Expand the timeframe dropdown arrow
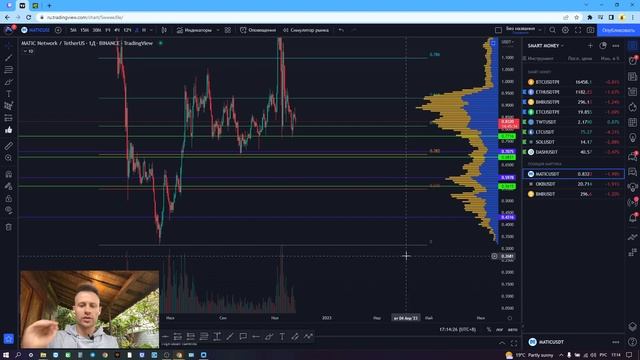The width and height of the screenshot is (640, 360). click(x=151, y=30)
